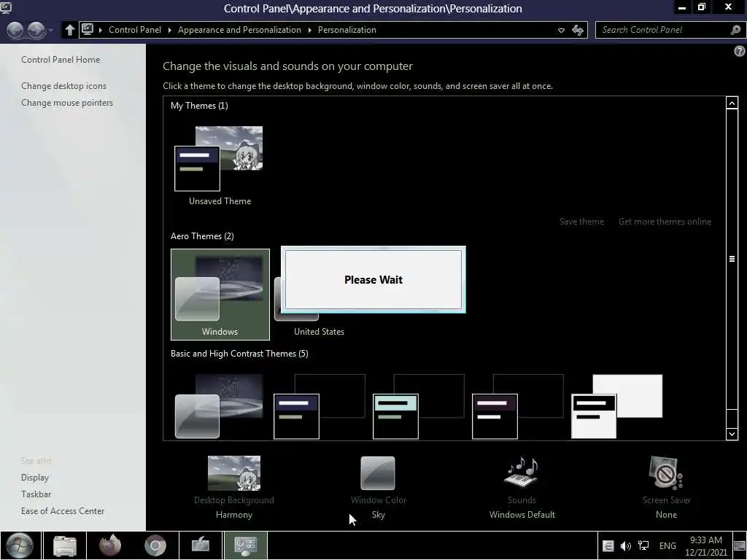747x560 pixels.
Task: Click Get more themes online
Action: point(665,222)
